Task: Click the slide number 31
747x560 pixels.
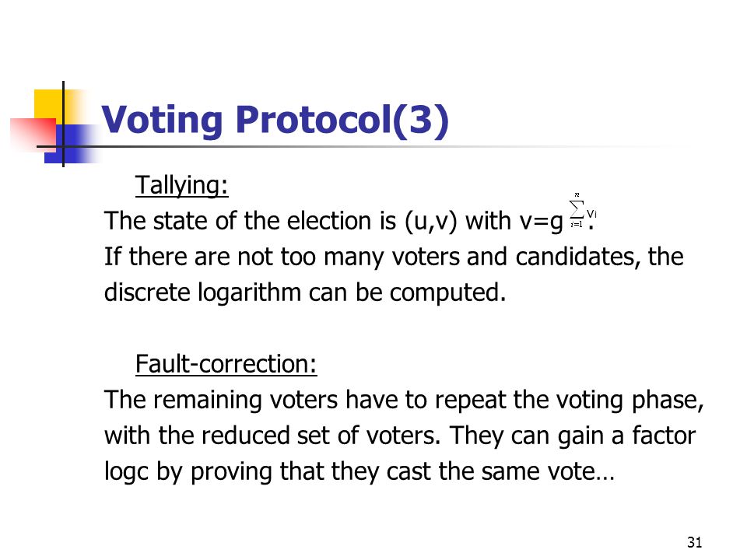Action: [694, 542]
